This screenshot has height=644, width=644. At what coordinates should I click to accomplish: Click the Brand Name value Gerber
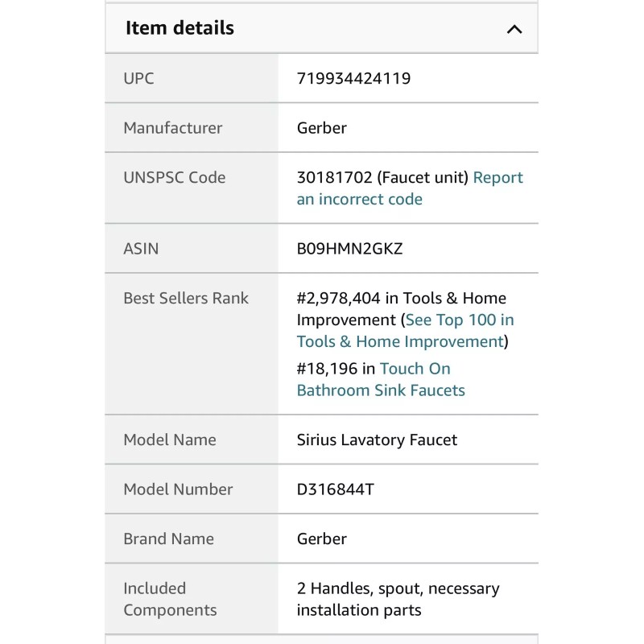point(321,539)
